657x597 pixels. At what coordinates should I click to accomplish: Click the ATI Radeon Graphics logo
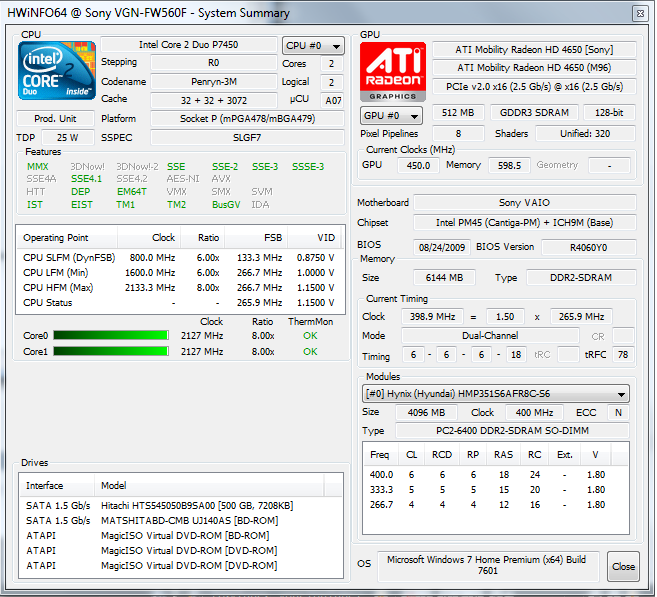tap(393, 72)
